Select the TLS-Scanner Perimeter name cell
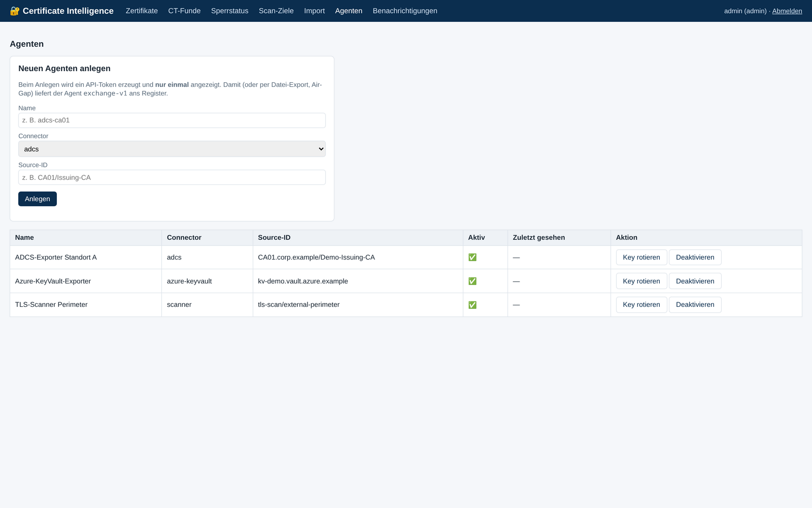 coord(86,305)
